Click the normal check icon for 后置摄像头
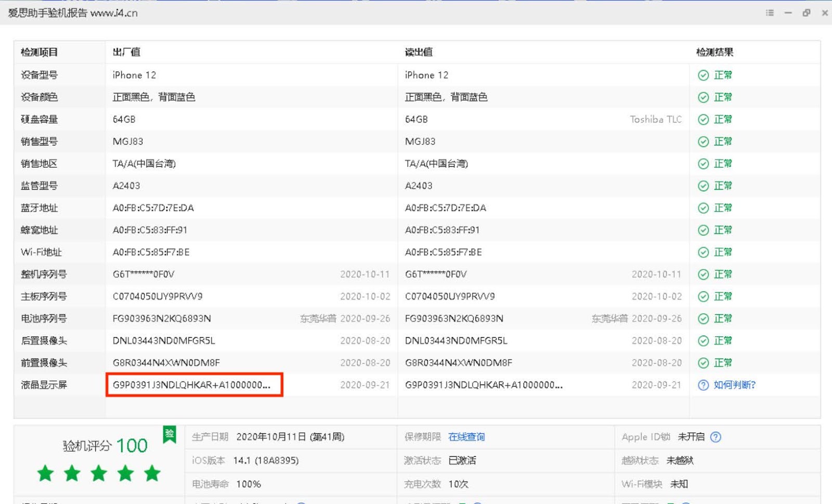832x504 pixels. [x=703, y=341]
